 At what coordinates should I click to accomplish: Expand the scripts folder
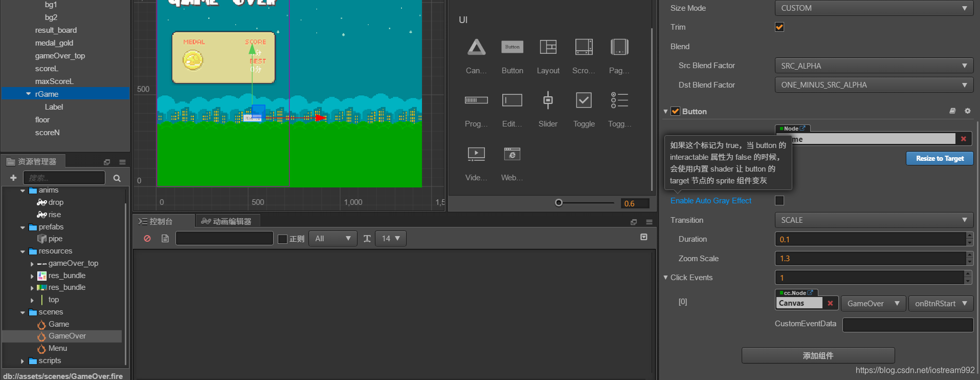click(23, 361)
